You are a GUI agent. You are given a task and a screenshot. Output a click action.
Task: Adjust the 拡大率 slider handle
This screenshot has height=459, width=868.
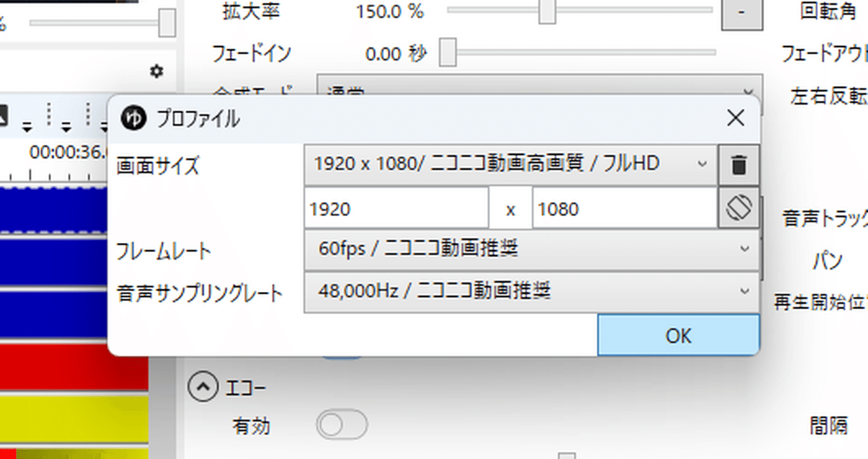pyautogui.click(x=547, y=11)
